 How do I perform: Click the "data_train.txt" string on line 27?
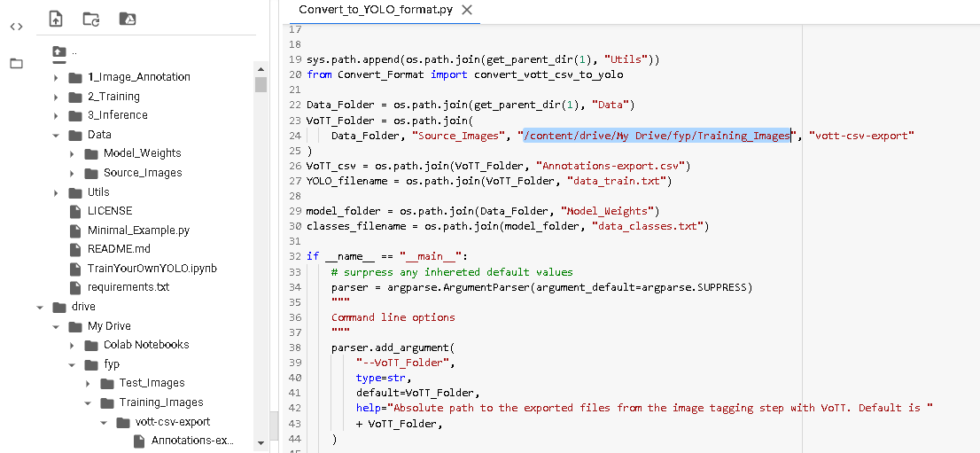click(x=618, y=182)
